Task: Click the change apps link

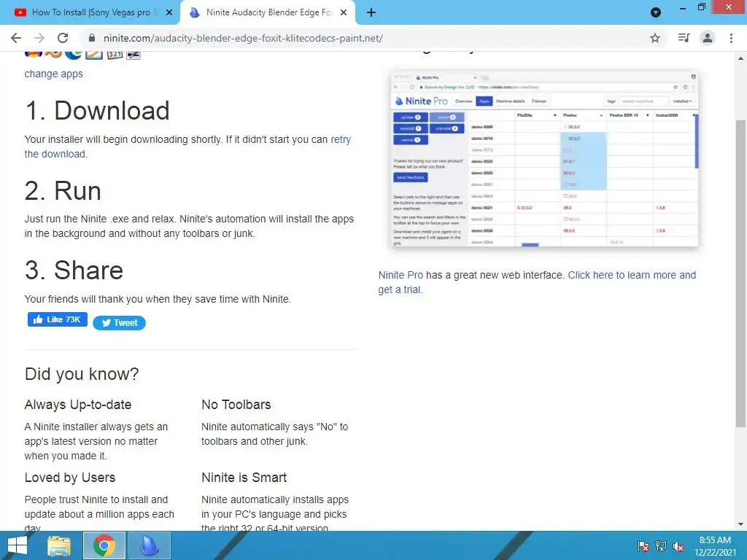Action: pyautogui.click(x=54, y=74)
